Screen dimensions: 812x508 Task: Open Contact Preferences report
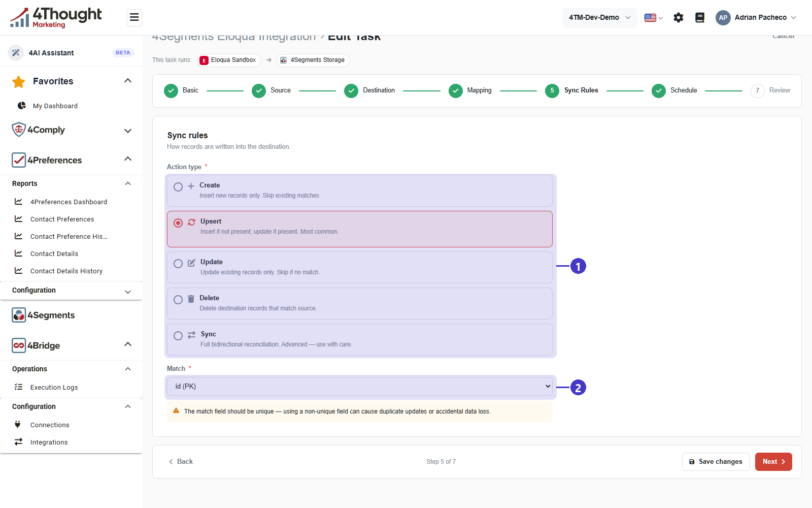tap(62, 219)
